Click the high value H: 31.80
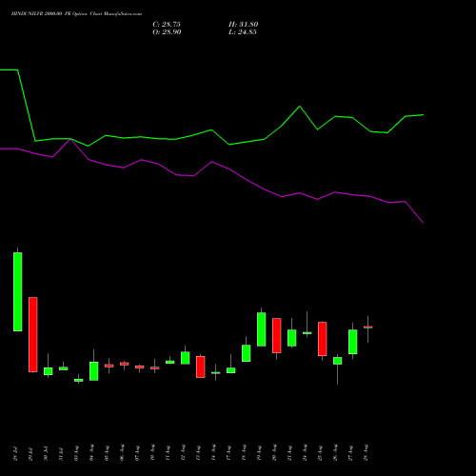This screenshot has width=476, height=476. (x=244, y=25)
